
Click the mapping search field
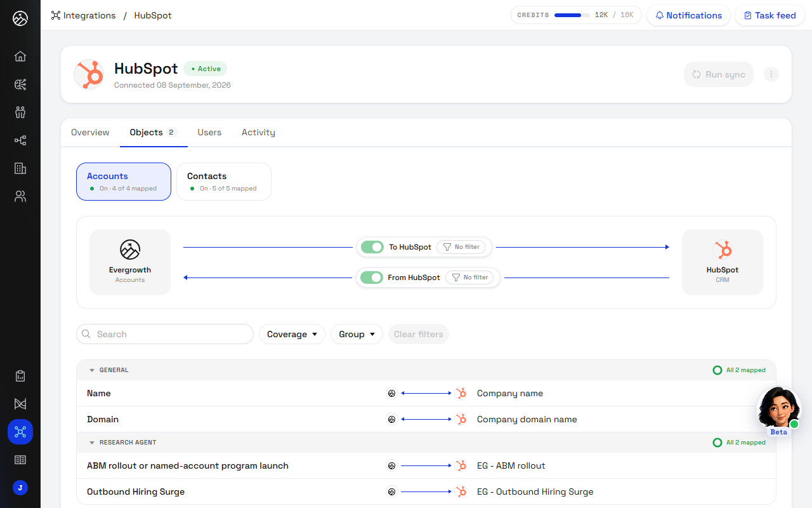tap(165, 334)
